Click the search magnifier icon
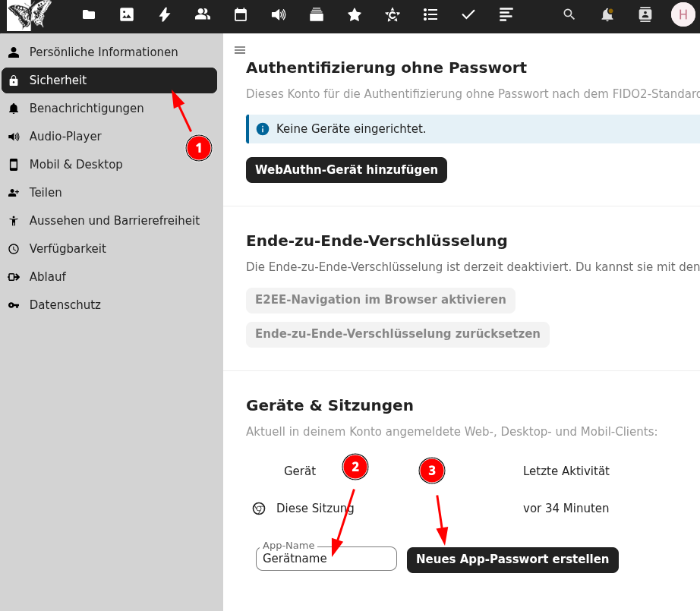The image size is (700, 611). click(569, 14)
